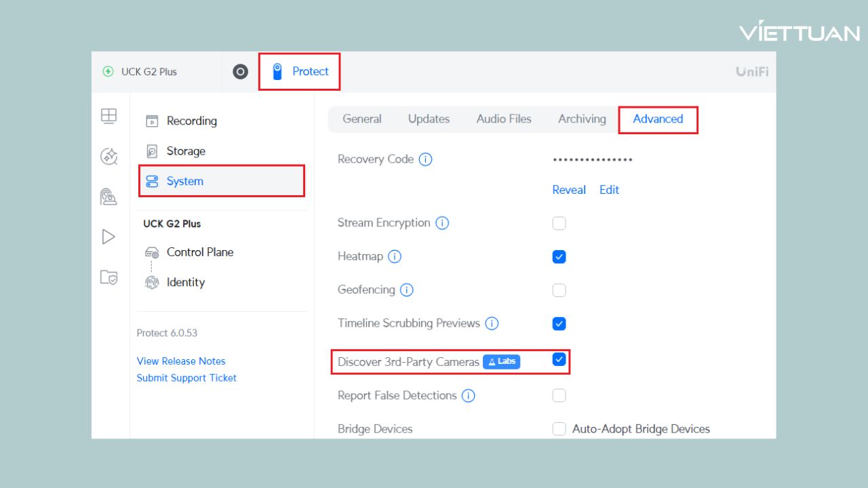Open the UniFi OS console circle icon
Screen dimensions: 868x488
point(240,72)
